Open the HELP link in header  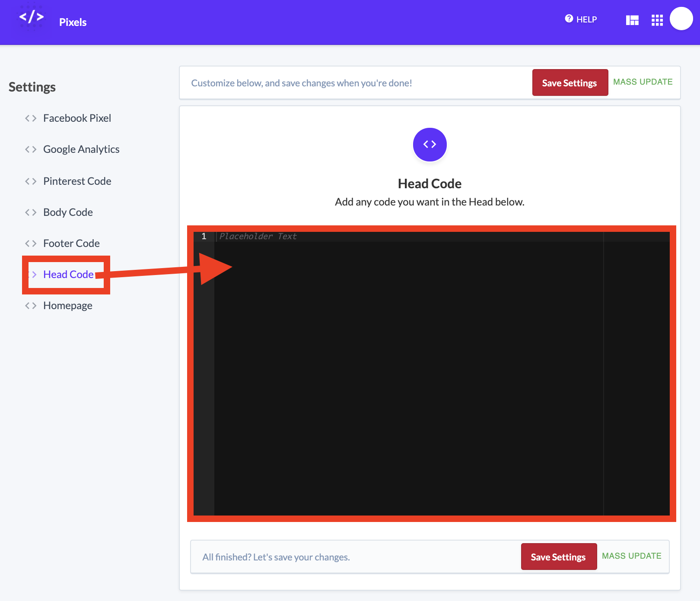(581, 19)
